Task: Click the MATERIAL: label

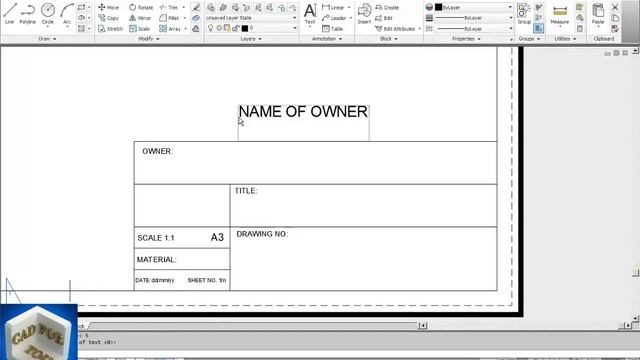Action: coord(156,260)
